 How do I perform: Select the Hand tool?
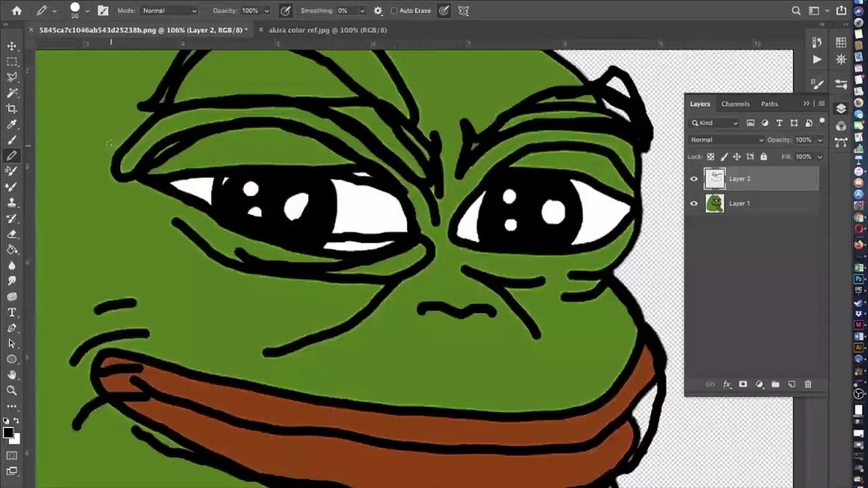12,375
